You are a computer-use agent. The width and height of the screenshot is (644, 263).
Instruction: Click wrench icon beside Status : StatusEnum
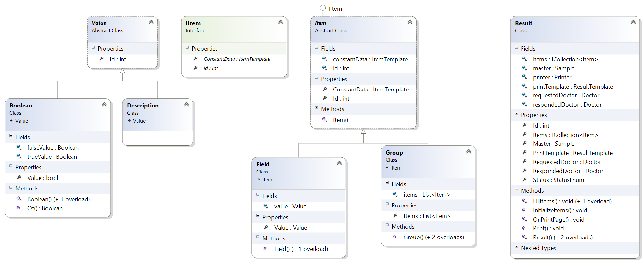click(524, 179)
